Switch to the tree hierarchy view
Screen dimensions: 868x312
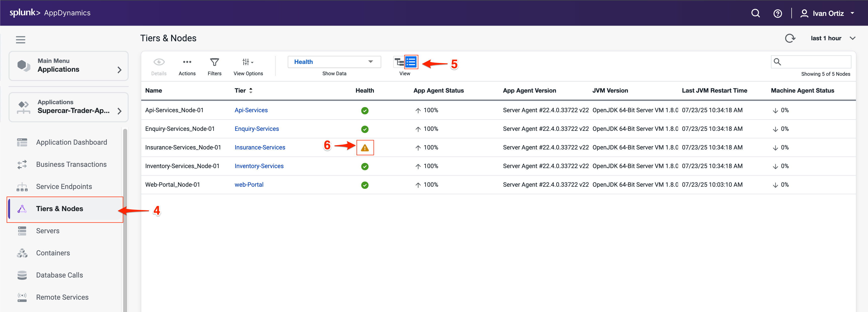399,62
